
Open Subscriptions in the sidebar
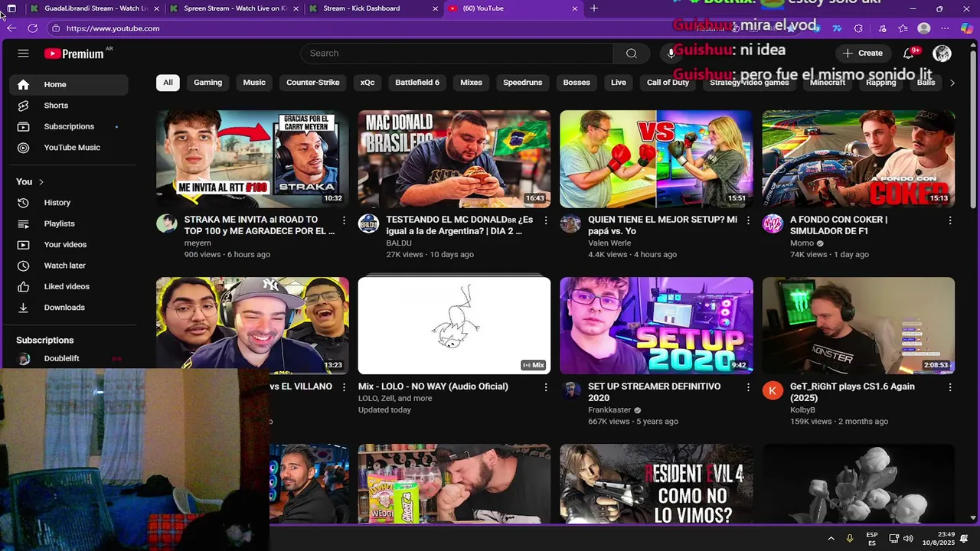coord(69,126)
